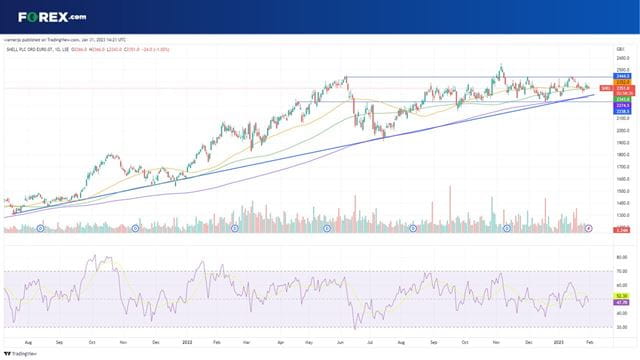The image size is (640, 360).
Task: Click the mid-February 2022 dividend marker
Action: tap(235, 229)
